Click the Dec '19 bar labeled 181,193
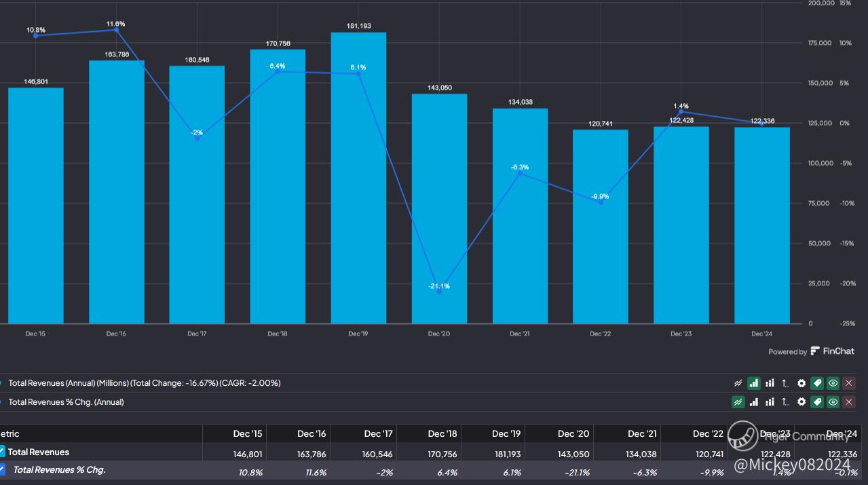The width and height of the screenshot is (868, 485). (x=358, y=178)
